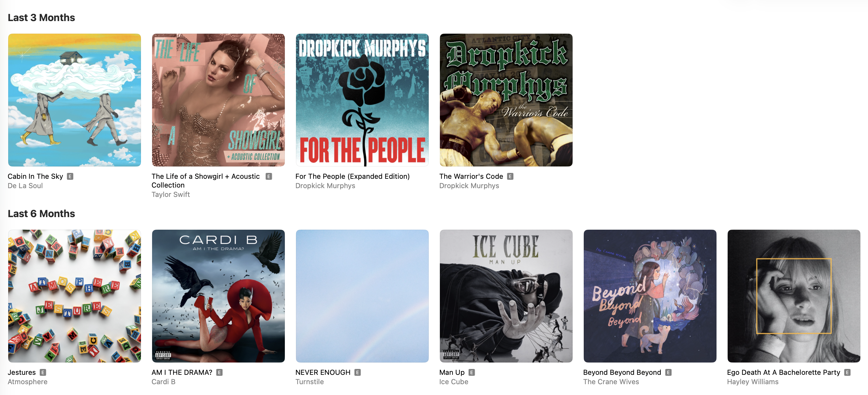Open Ice Cube's Man Up album cover
The width and height of the screenshot is (868, 395).
click(506, 296)
